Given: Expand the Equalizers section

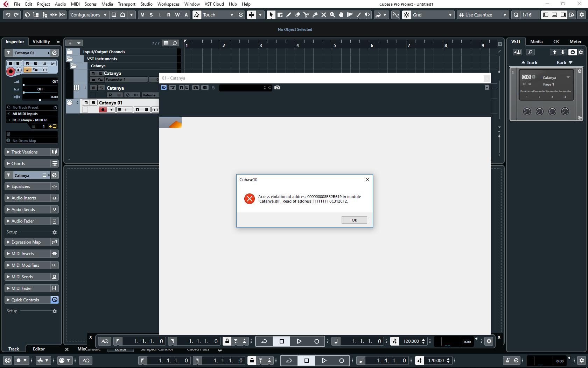Looking at the screenshot, I should pyautogui.click(x=27, y=186).
